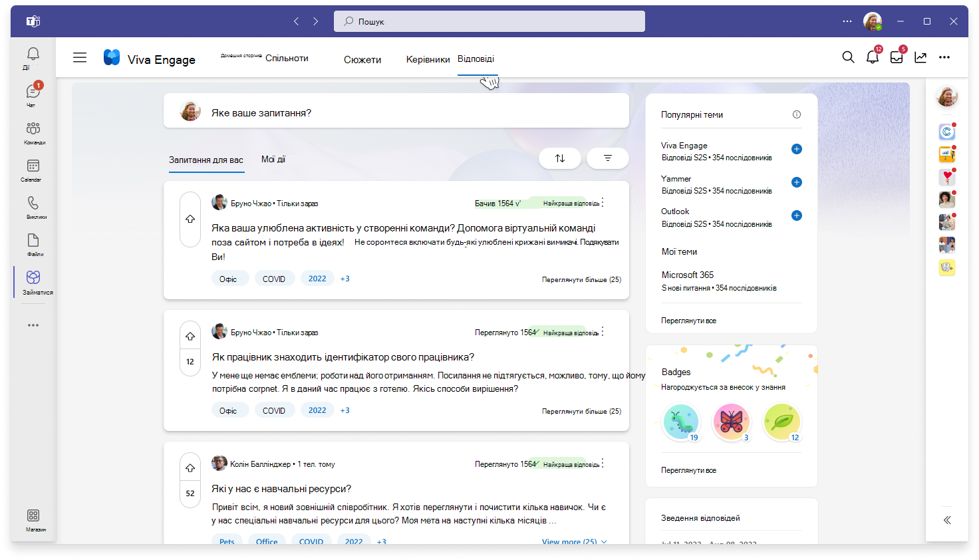Open the Сюжети tab
Screen dimensions: 979x560
tap(362, 59)
